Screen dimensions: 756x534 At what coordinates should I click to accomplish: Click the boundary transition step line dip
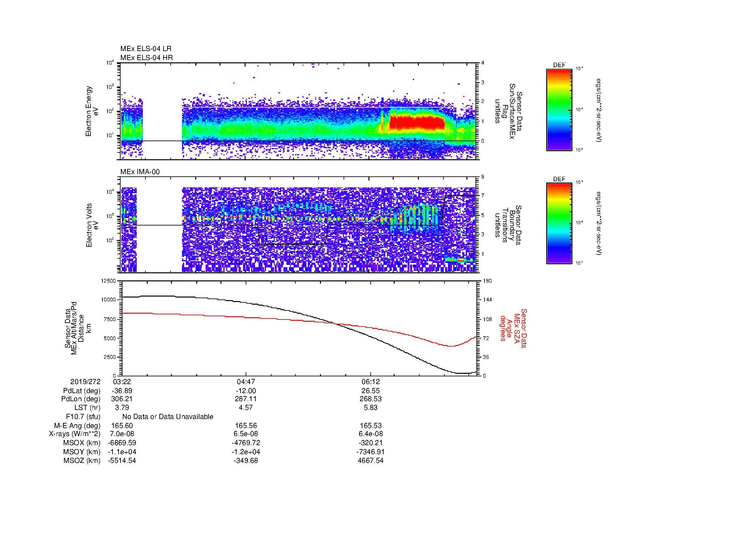[x=293, y=244]
